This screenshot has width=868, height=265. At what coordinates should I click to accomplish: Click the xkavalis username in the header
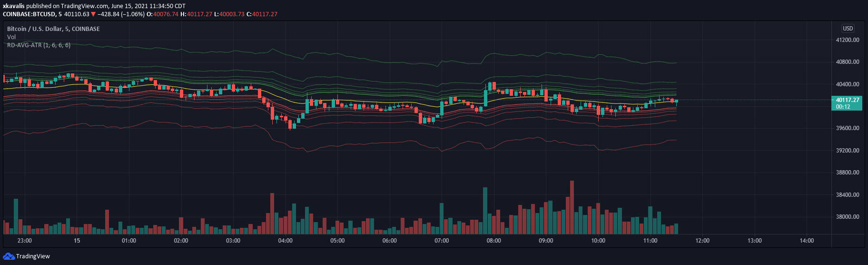point(14,6)
